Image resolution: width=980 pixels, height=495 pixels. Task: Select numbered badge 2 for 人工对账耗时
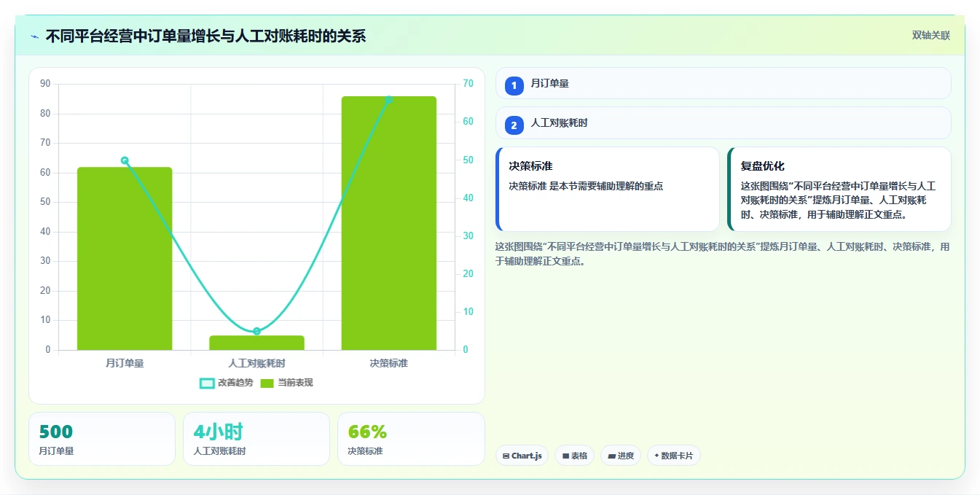point(514,125)
